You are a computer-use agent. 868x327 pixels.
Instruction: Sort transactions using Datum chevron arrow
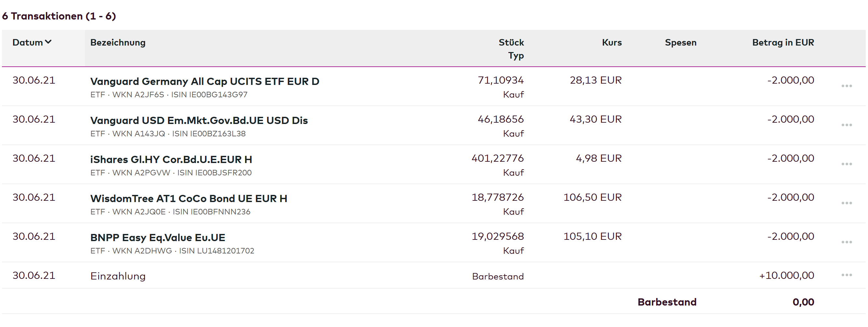[x=48, y=42]
